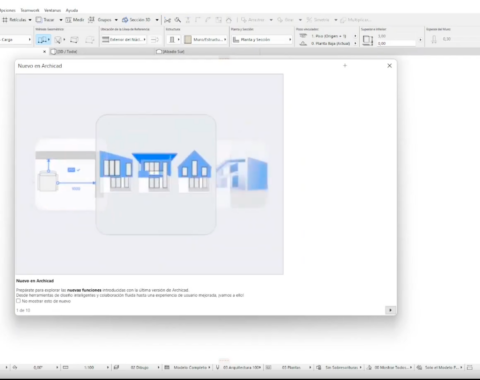Open the Retículas dropdown arrow
Screen dimensions: 480x380
point(30,20)
